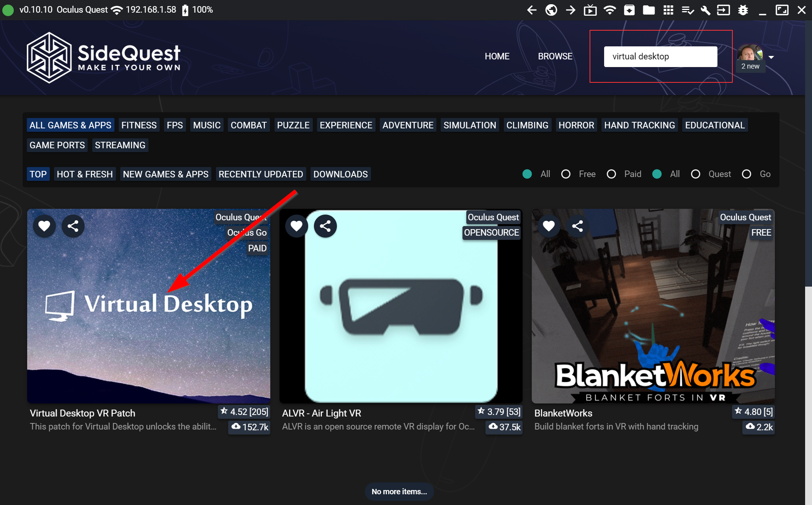Share the Virtual Desktop VR Patch card
This screenshot has width=812, height=505.
tap(73, 226)
